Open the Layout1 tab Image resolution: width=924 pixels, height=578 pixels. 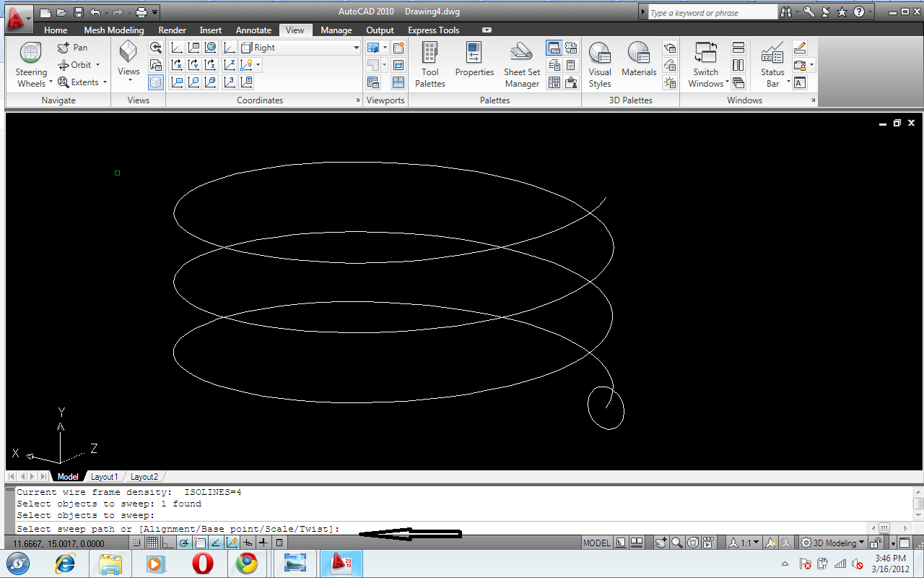pos(105,476)
